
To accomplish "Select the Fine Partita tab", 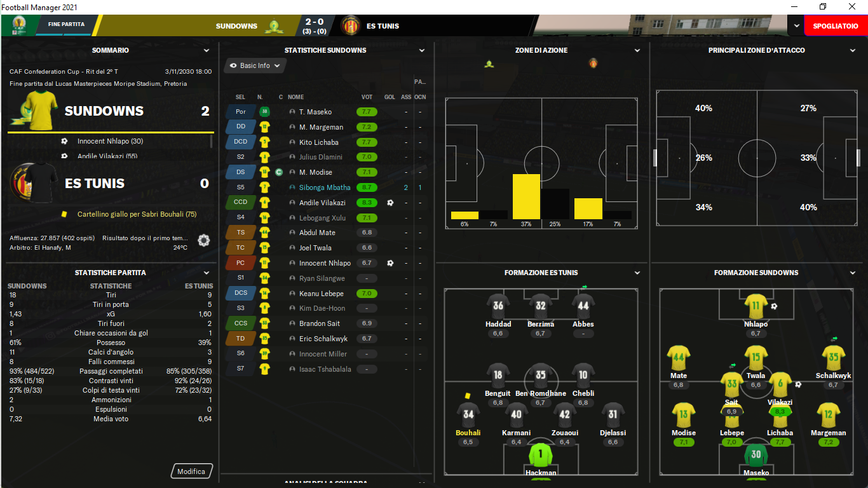I will 66,25.
